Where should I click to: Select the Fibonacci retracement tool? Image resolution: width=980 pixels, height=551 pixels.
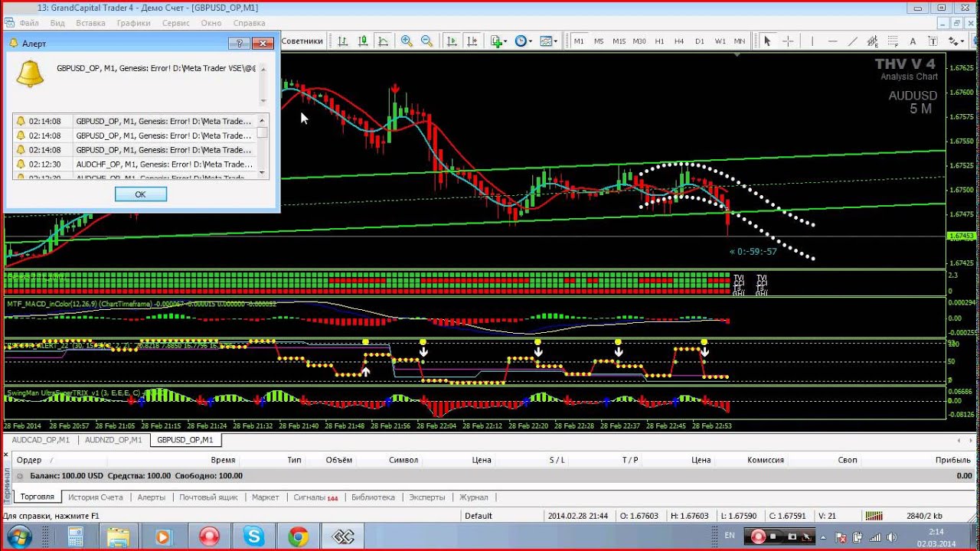(x=893, y=41)
